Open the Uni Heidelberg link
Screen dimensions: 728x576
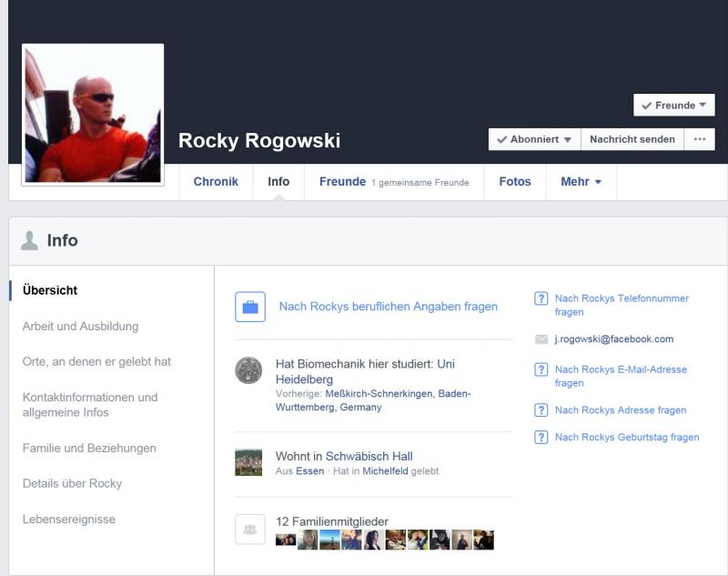[x=446, y=364]
